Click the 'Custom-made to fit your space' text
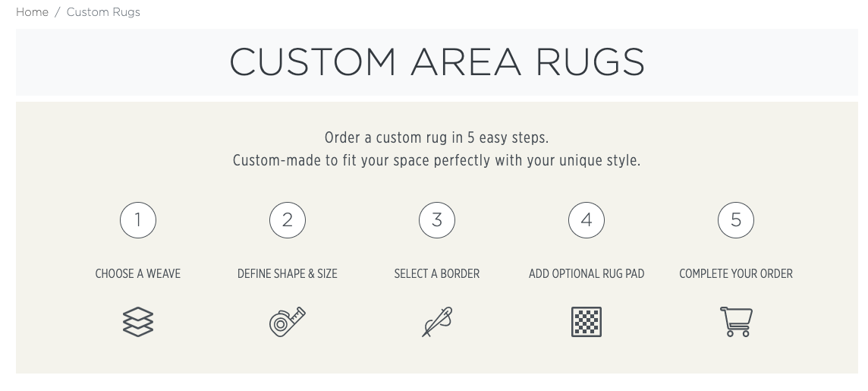Image resolution: width=868 pixels, height=391 pixels. (437, 161)
